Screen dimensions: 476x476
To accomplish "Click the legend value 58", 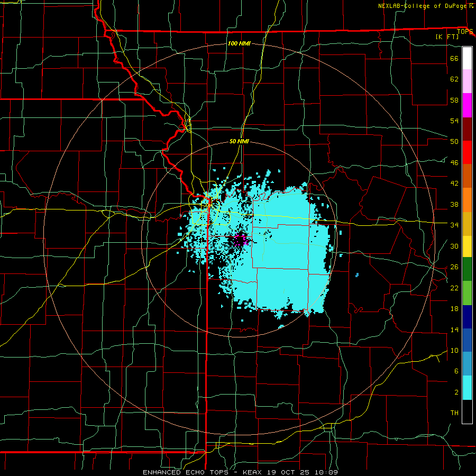I will (x=454, y=100).
